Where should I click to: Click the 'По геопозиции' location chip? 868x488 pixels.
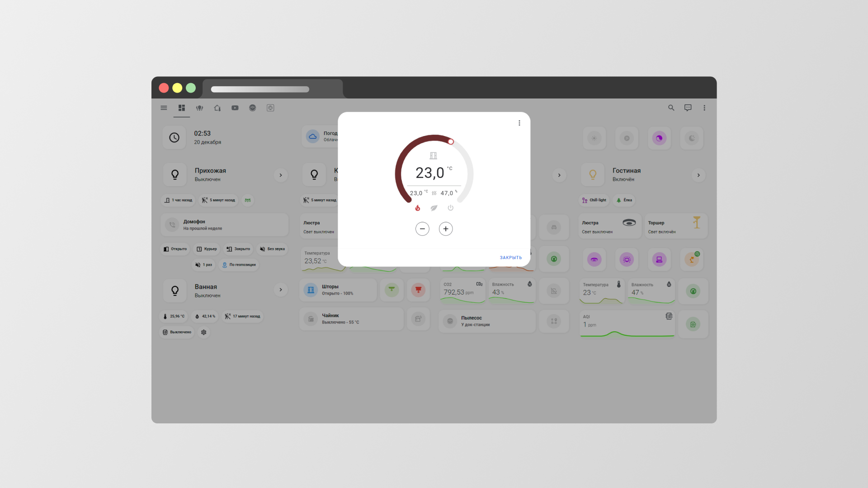pos(239,265)
